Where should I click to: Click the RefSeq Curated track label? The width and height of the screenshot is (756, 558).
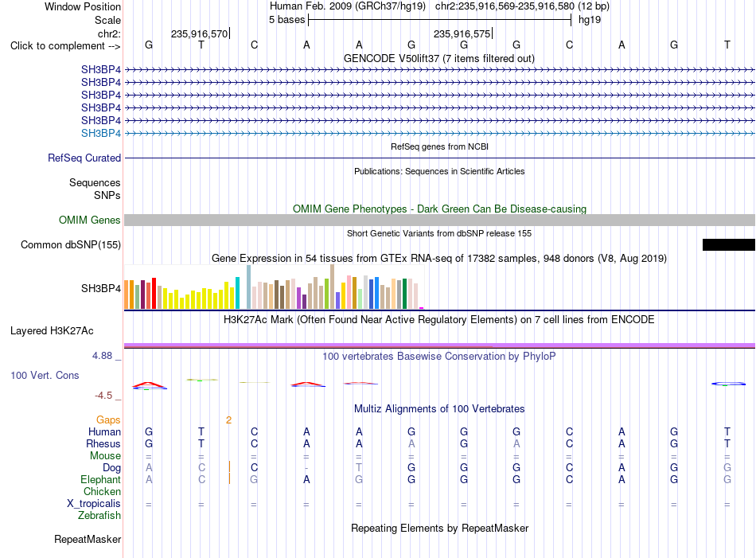pos(84,158)
